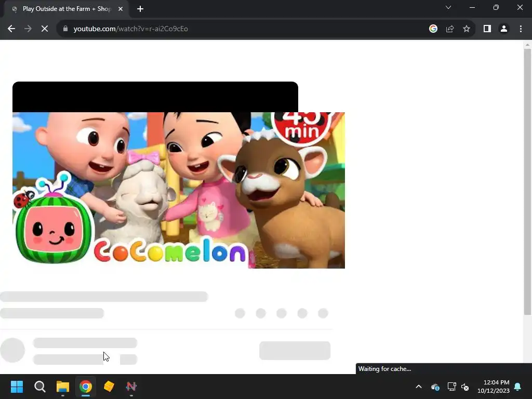Stop loading the page
The height and width of the screenshot is (399, 532).
(45, 29)
